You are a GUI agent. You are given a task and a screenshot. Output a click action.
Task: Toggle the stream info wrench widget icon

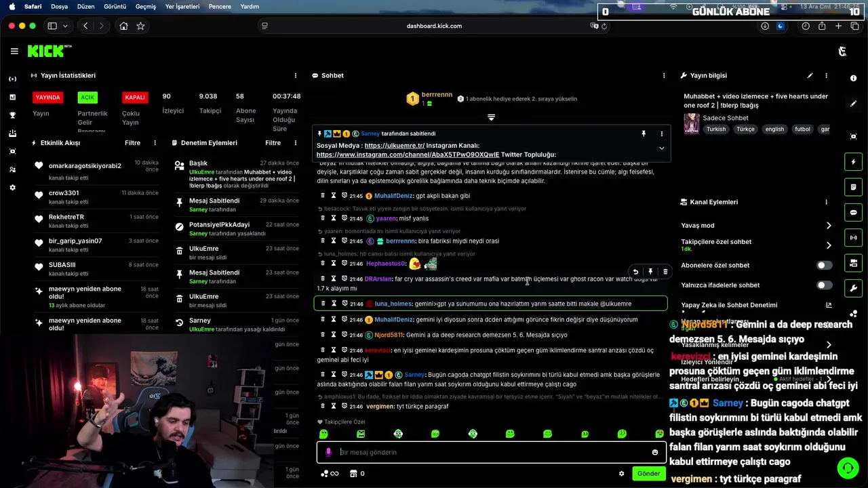pyautogui.click(x=854, y=288)
